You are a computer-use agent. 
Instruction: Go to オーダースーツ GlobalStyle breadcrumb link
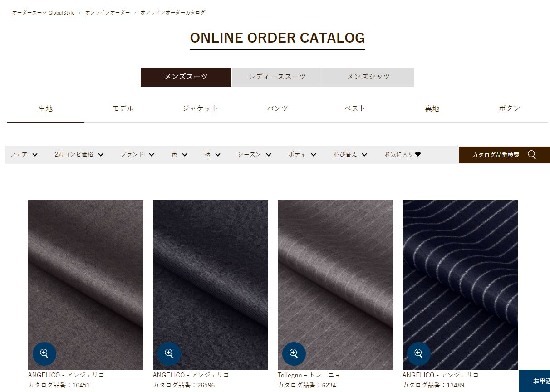point(43,13)
